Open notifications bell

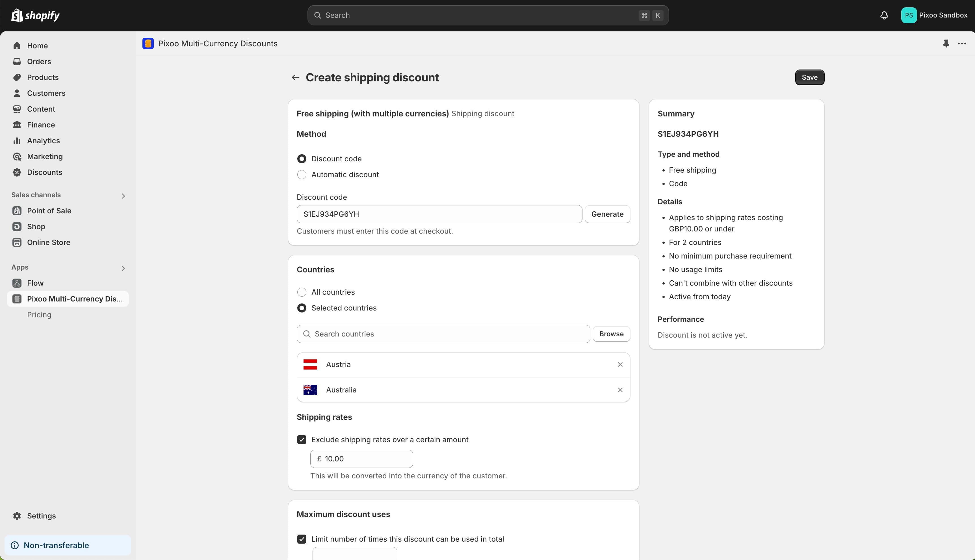[x=884, y=15]
